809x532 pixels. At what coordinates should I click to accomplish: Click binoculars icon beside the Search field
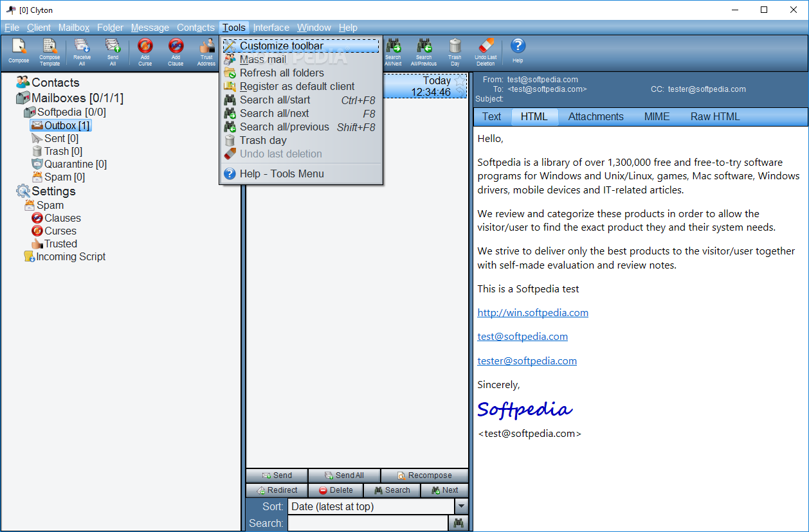click(459, 524)
